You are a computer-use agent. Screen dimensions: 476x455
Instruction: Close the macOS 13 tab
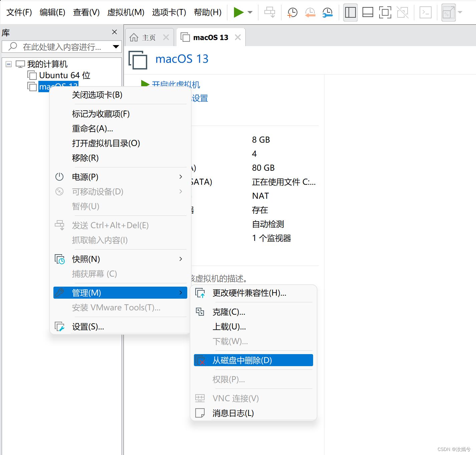[238, 37]
